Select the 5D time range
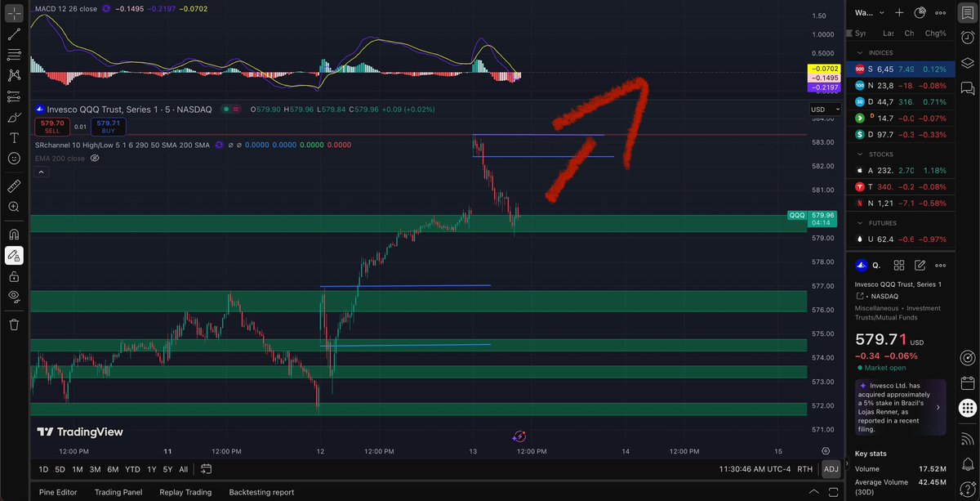This screenshot has width=980, height=501. (60, 469)
